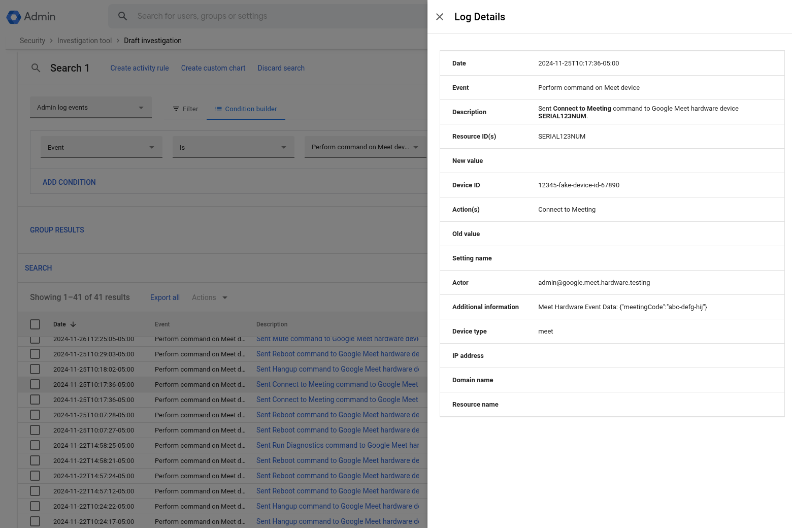Viewport: 792px width, 532px height.
Task: Open the Is operator dropdown
Action: click(234, 147)
